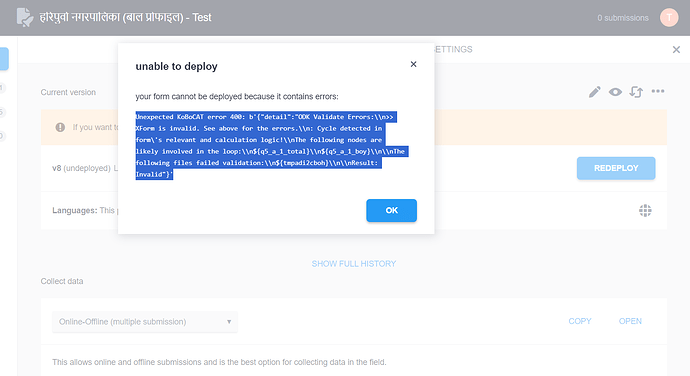The height and width of the screenshot is (376, 690).
Task: Click the OPEN link
Action: [x=630, y=321]
